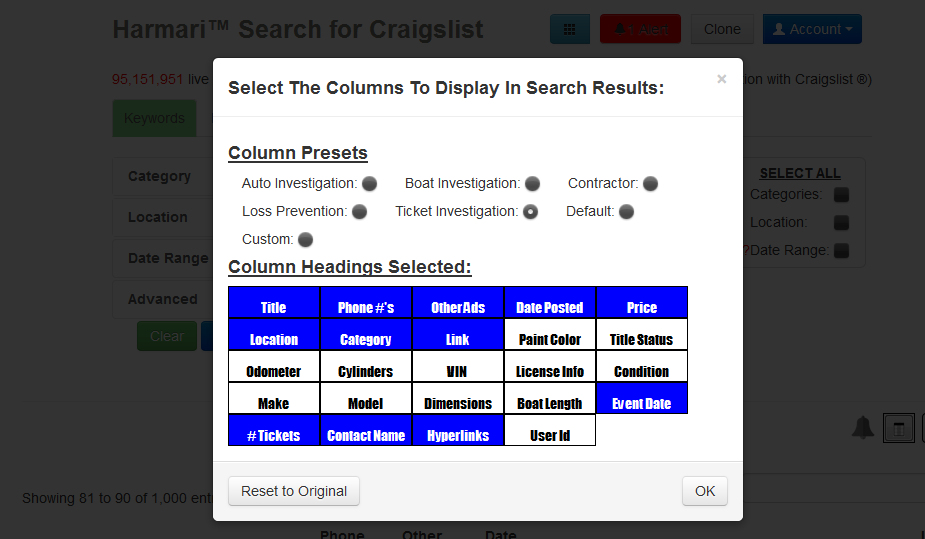Viewport: 925px width, 539px height.
Task: Choose the Contractor column preset
Action: (650, 184)
